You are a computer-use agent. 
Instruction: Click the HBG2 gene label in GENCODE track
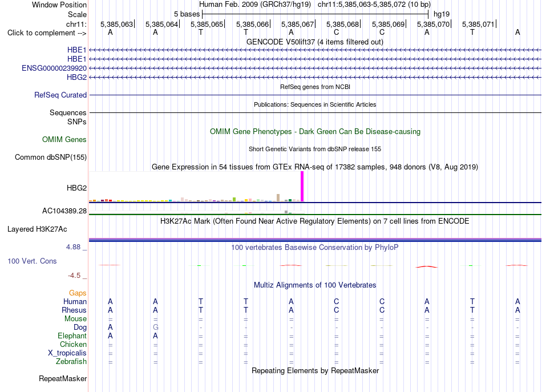click(x=76, y=77)
